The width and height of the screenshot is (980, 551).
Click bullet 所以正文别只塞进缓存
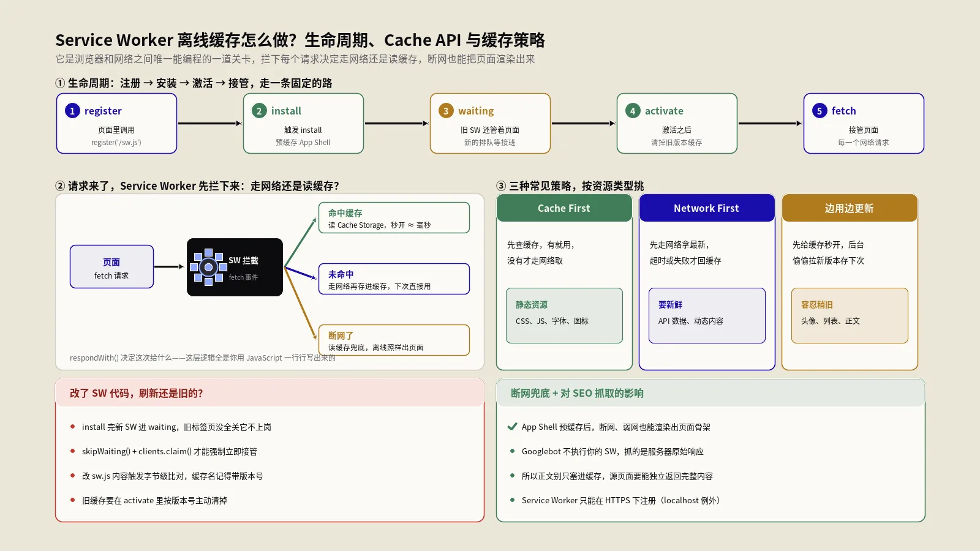coord(617,476)
